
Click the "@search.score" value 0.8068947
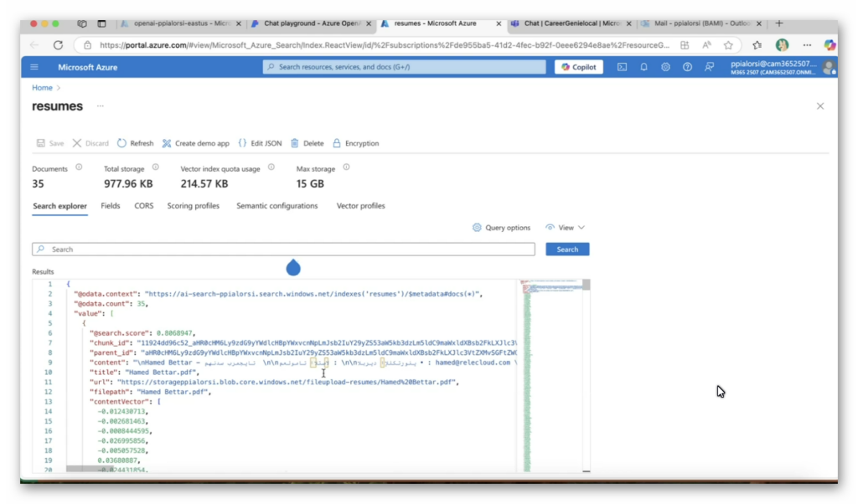point(174,333)
